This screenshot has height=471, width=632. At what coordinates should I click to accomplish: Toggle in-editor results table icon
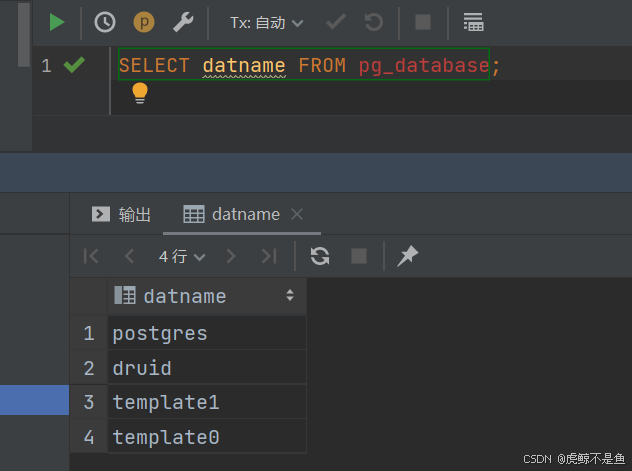click(473, 22)
